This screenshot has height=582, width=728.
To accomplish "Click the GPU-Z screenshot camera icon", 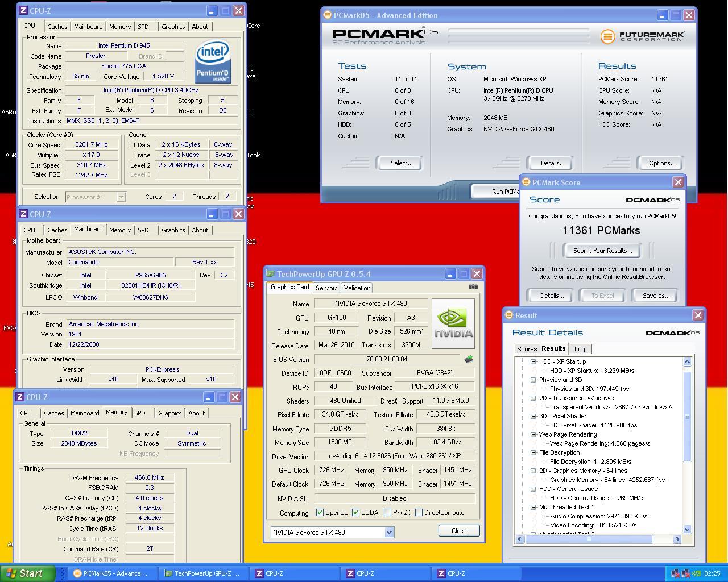I will [473, 287].
